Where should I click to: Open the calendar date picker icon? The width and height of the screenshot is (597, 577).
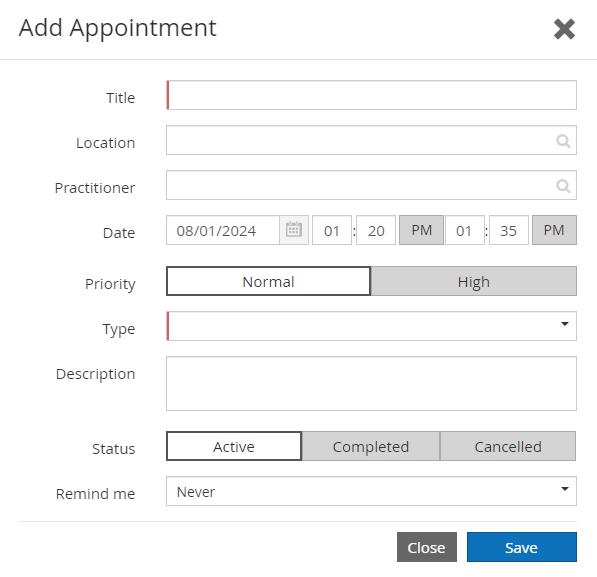[x=294, y=230]
